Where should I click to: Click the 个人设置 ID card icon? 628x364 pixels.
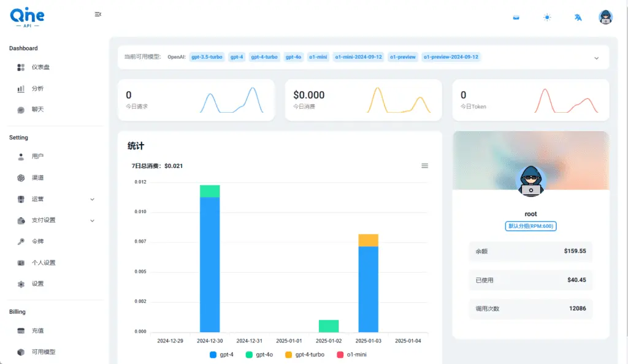21,263
